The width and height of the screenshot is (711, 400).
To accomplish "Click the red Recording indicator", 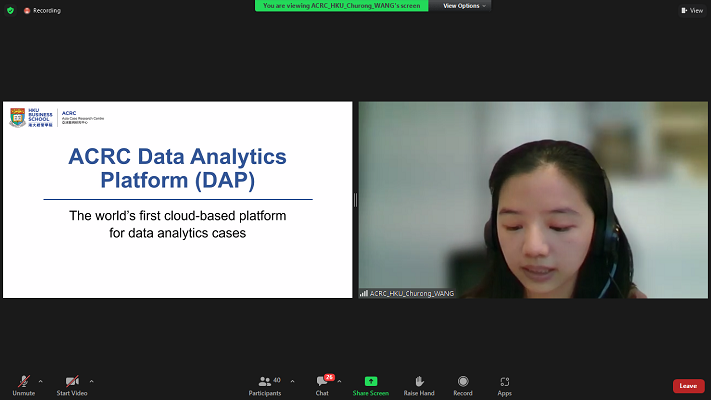I will tap(42, 10).
